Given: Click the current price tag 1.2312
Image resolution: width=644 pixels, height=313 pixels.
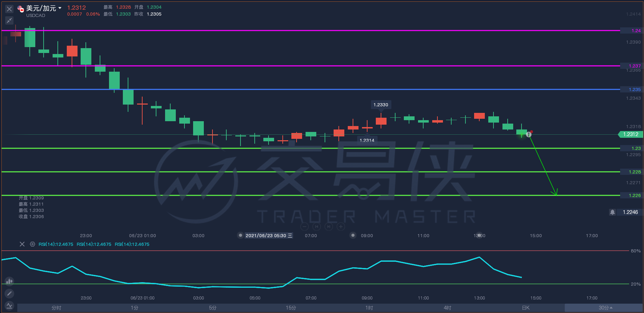Looking at the screenshot, I should coord(631,134).
